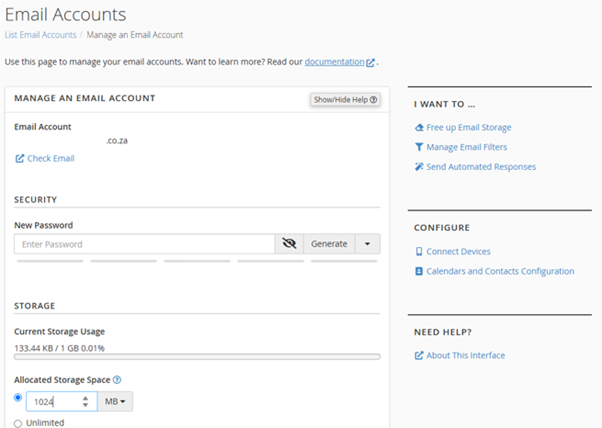Image resolution: width=602 pixels, height=428 pixels.
Task: Go to List Email Accounts breadcrumb
Action: click(x=41, y=35)
